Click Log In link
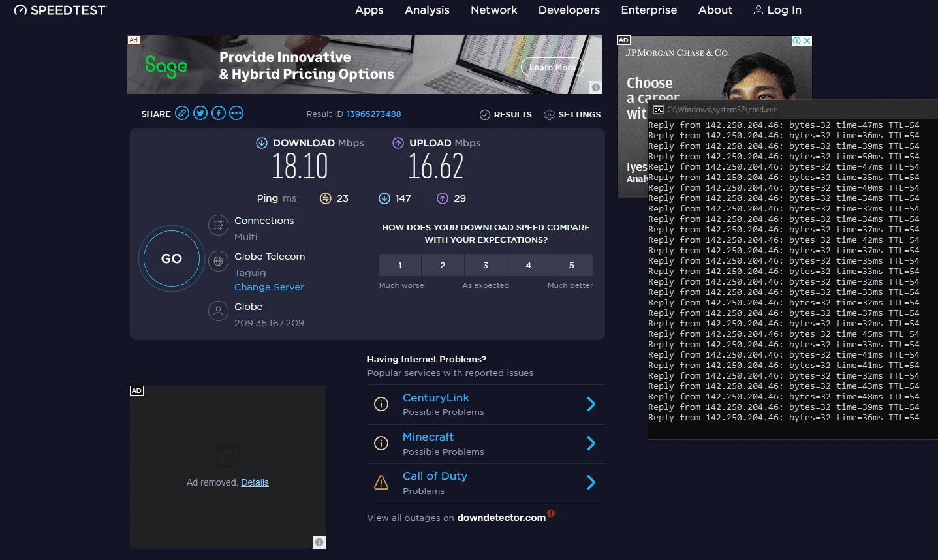This screenshot has width=938, height=560. click(777, 10)
